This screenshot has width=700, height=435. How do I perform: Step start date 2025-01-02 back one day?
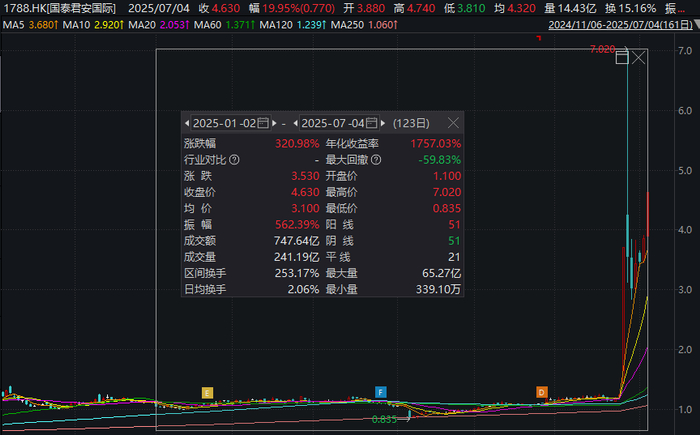pyautogui.click(x=187, y=123)
